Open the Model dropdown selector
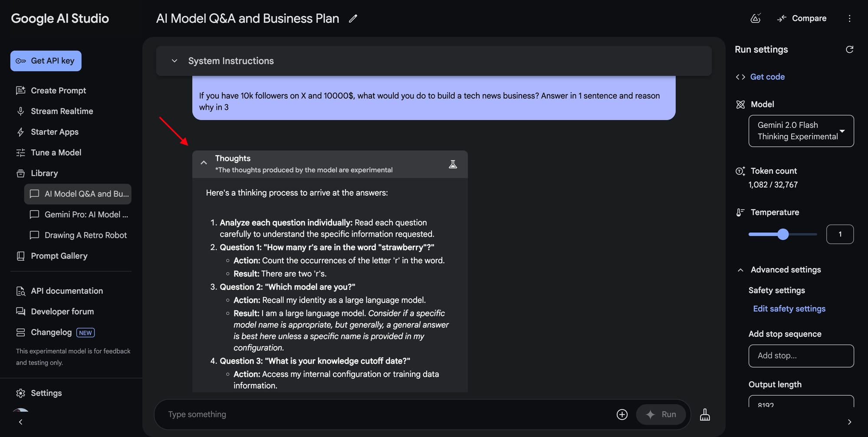This screenshot has height=437, width=868. point(801,131)
